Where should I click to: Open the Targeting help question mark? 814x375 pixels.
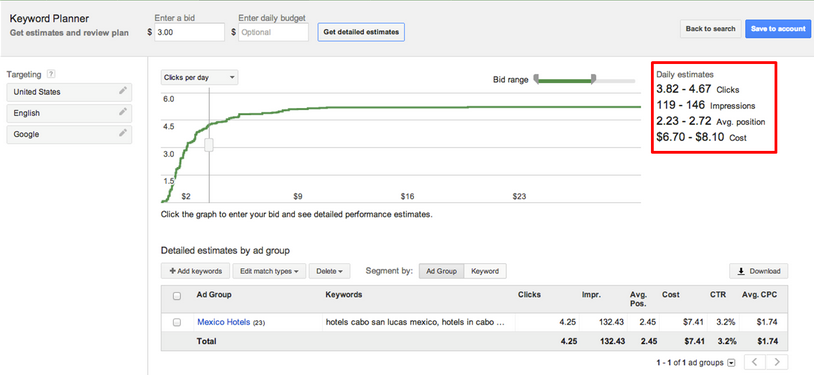click(x=51, y=74)
